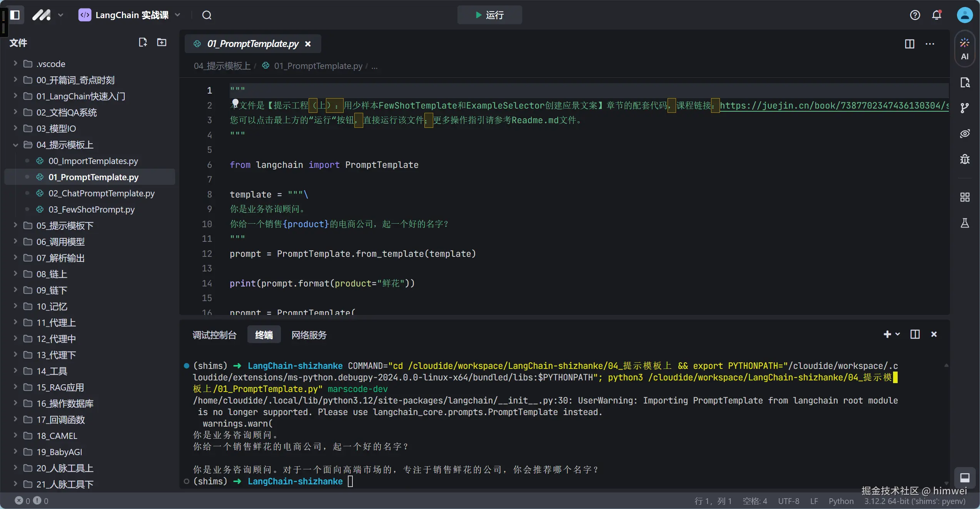
Task: Switch to the 调试控制台 tab
Action: pos(214,335)
